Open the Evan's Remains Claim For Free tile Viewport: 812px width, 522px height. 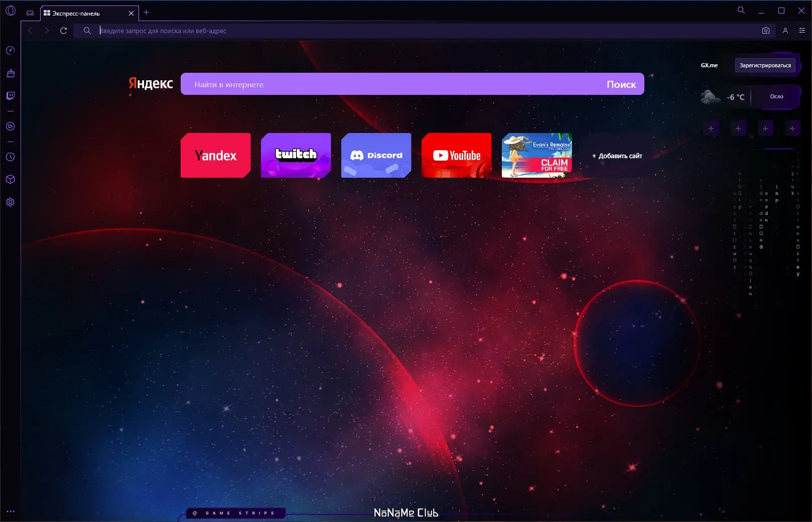(x=537, y=155)
